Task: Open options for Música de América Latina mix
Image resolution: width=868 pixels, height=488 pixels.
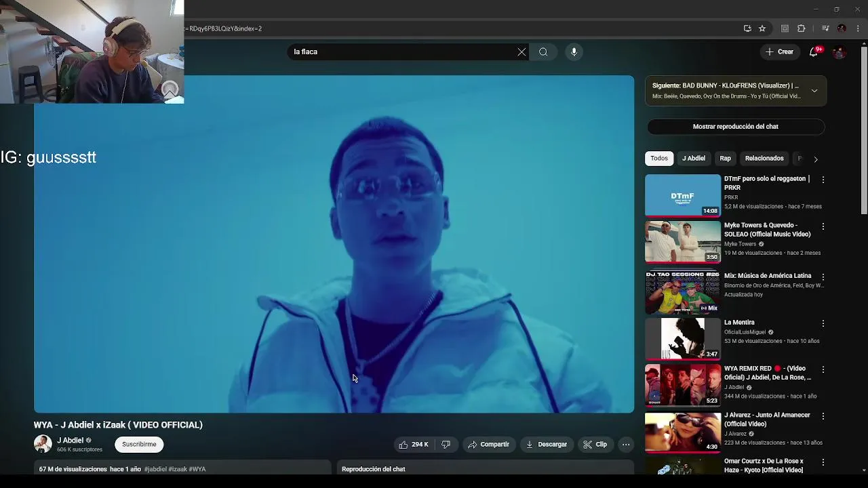Action: coord(823,277)
